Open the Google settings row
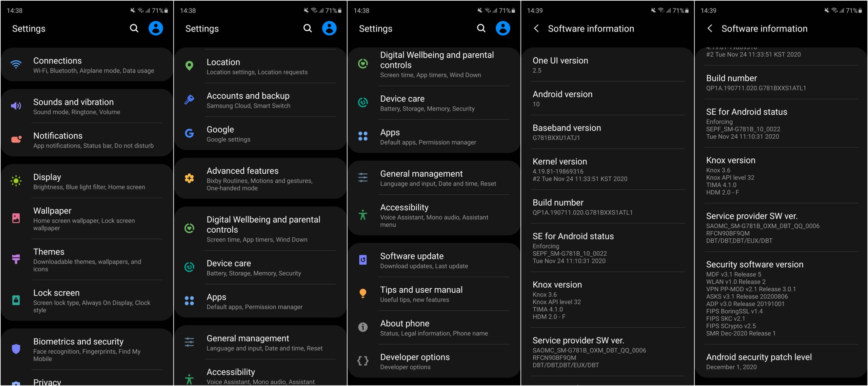This screenshot has width=868, height=386. [260, 134]
